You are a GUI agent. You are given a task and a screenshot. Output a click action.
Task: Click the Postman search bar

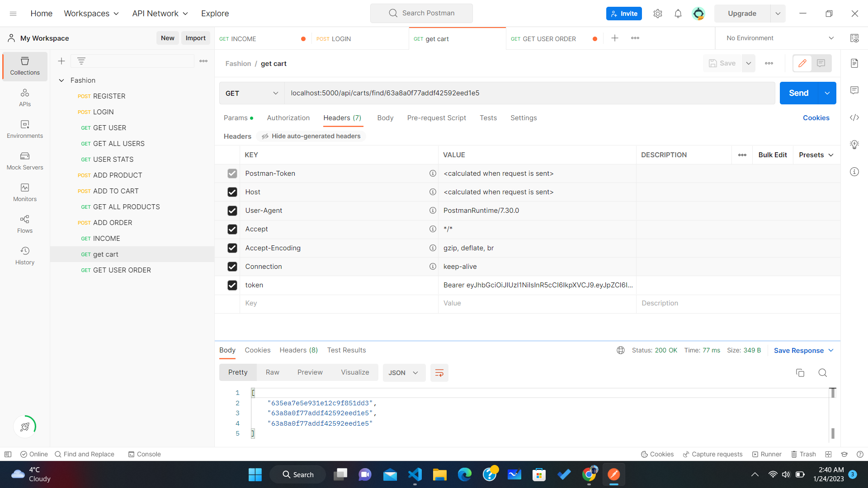pos(423,13)
